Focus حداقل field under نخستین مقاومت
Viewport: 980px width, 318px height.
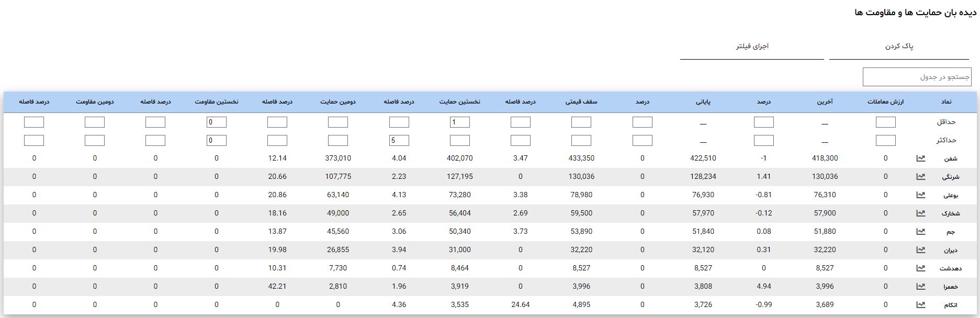point(217,122)
